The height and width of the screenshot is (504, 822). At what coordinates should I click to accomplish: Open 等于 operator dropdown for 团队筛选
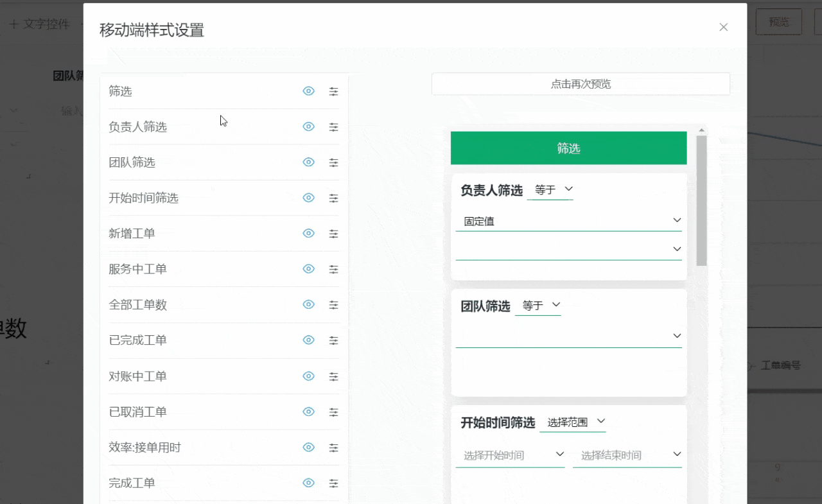coord(538,306)
